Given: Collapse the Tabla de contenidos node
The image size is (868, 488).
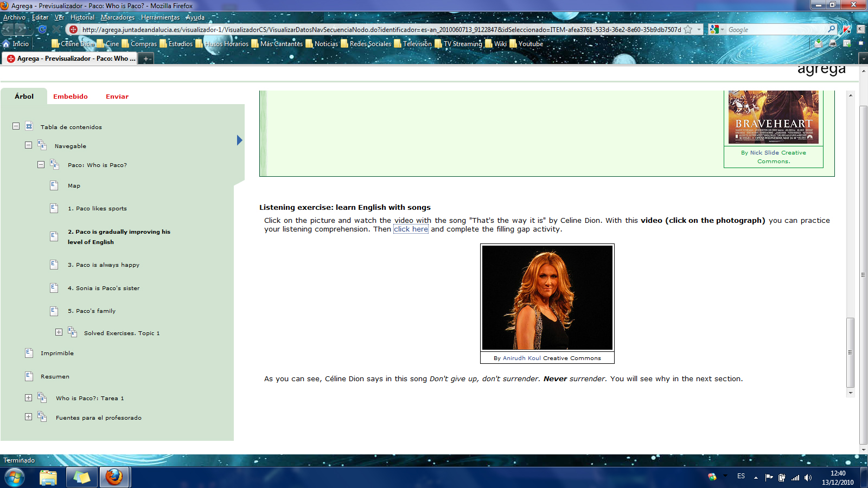Looking at the screenshot, I should tap(16, 126).
